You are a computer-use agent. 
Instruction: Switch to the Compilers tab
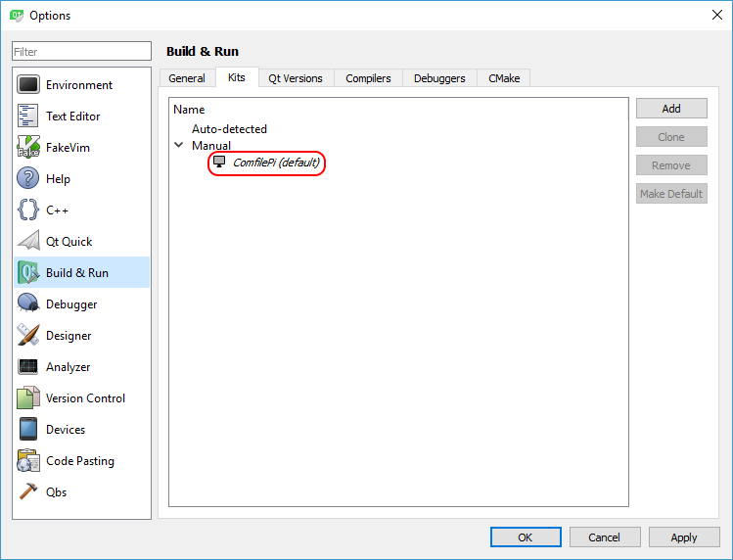368,78
